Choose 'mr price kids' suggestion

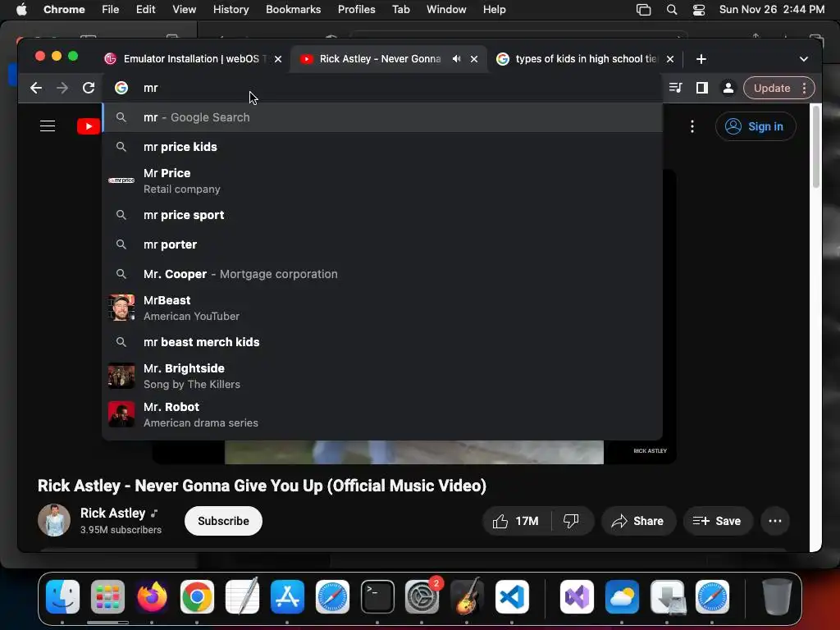point(382,147)
